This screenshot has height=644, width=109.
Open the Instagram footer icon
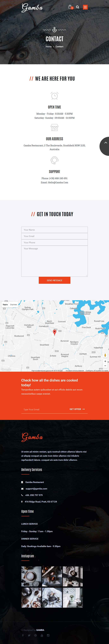click(48, 635)
